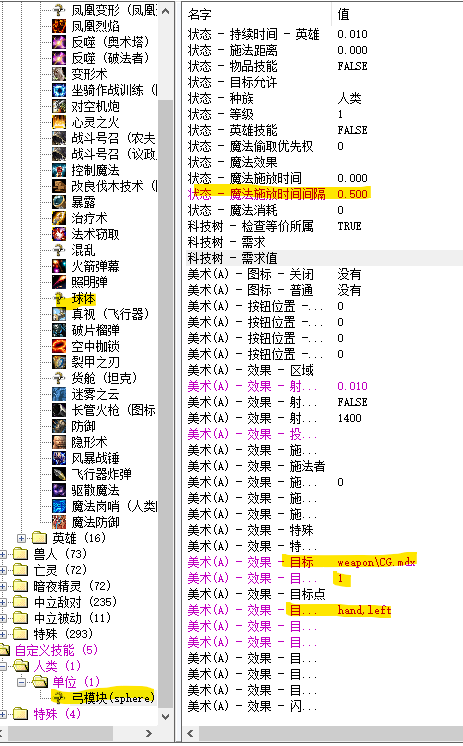Select the 魔法施放时间间隔 property row
This screenshot has height=746, width=463.
[x=323, y=194]
